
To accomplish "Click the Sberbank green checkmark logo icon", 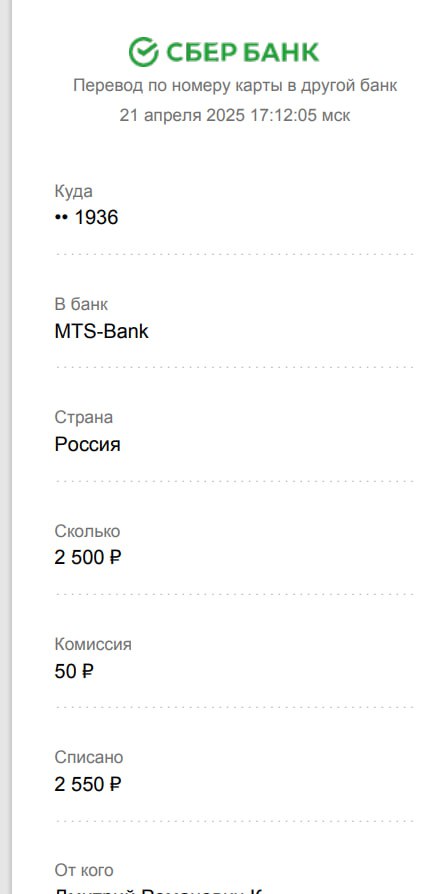I will point(143,52).
